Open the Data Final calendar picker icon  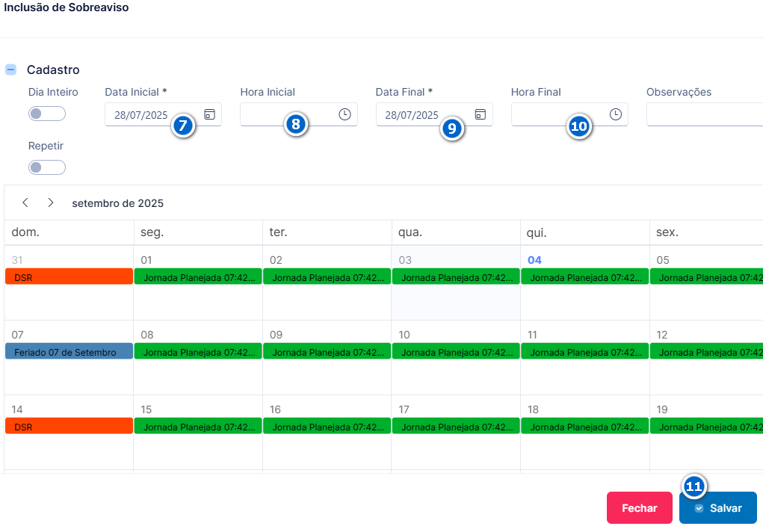click(x=481, y=114)
